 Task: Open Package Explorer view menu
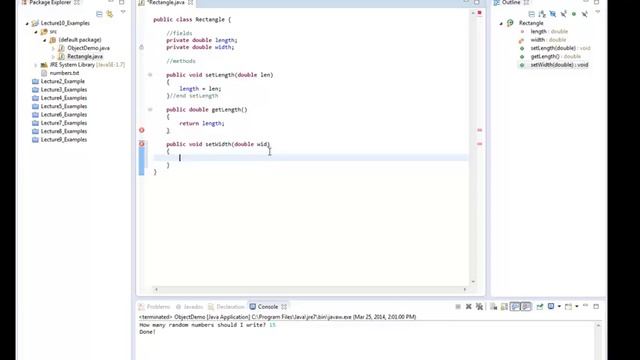tap(123, 13)
